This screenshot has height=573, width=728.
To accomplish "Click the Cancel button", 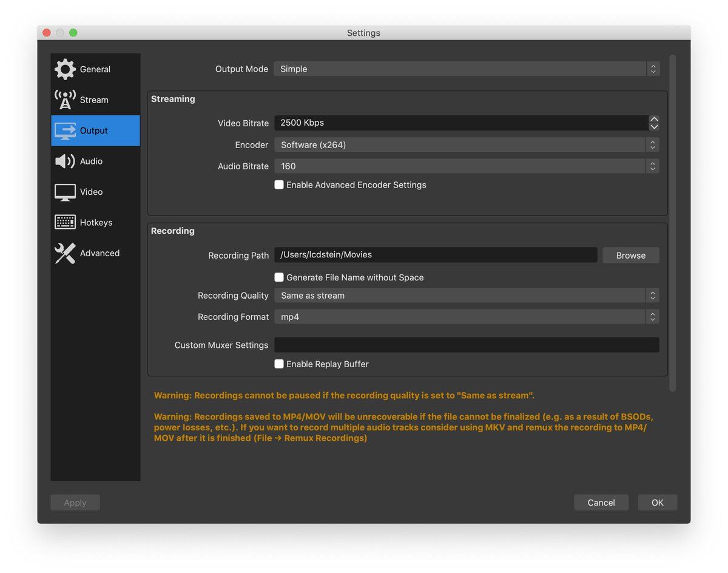I will (x=601, y=503).
